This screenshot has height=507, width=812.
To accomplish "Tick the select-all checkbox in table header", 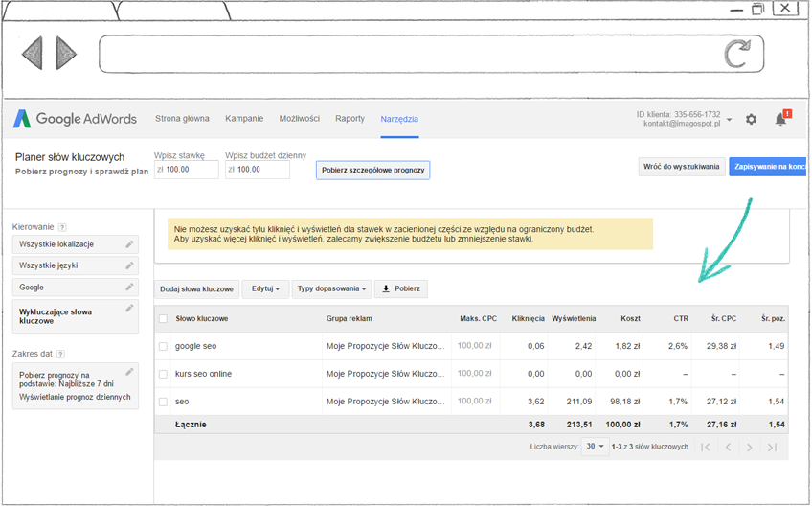I will [163, 319].
